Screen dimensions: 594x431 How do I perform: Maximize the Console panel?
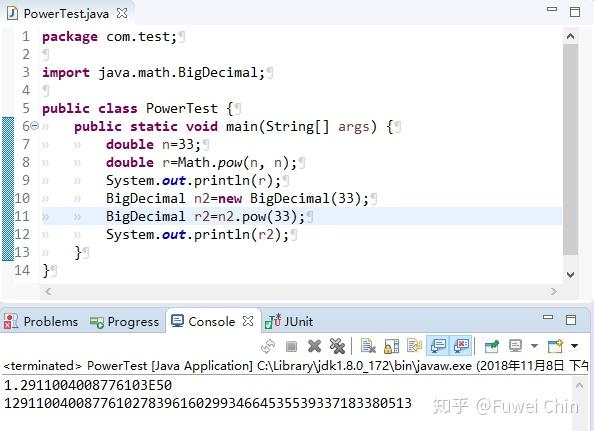pyautogui.click(x=571, y=320)
